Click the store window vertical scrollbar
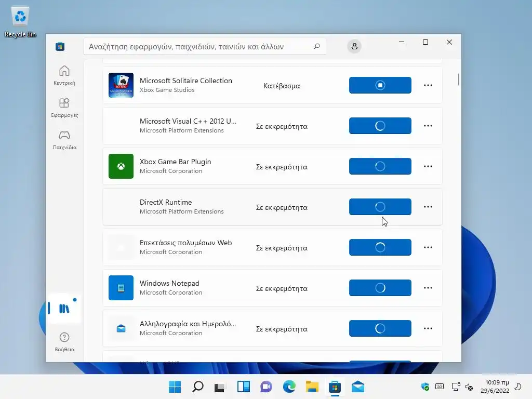532x399 pixels. 458,79
